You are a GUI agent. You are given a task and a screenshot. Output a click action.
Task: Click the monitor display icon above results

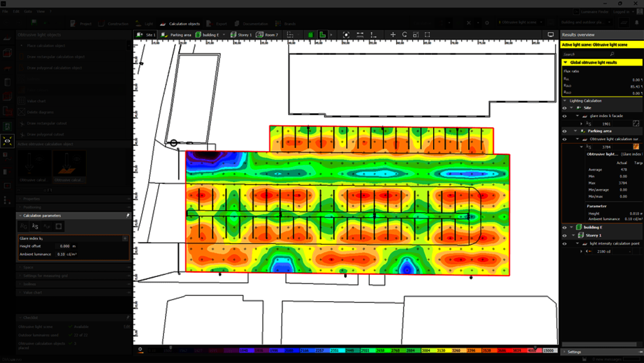pos(550,35)
